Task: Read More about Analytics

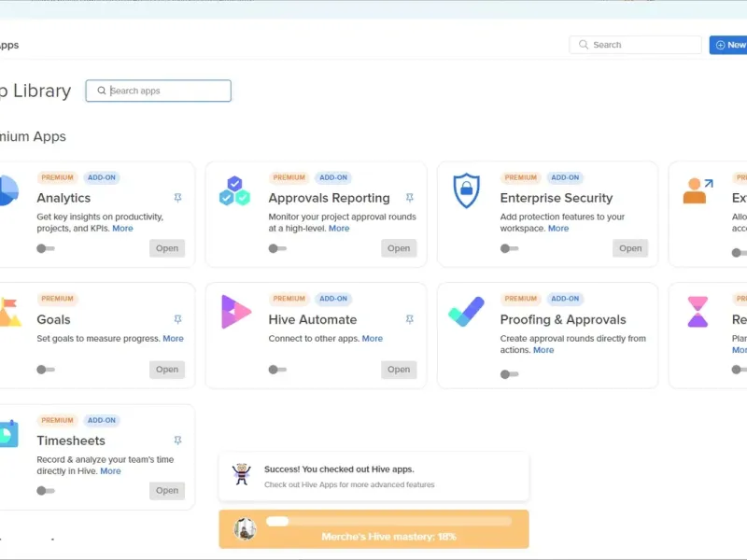Action: (123, 229)
